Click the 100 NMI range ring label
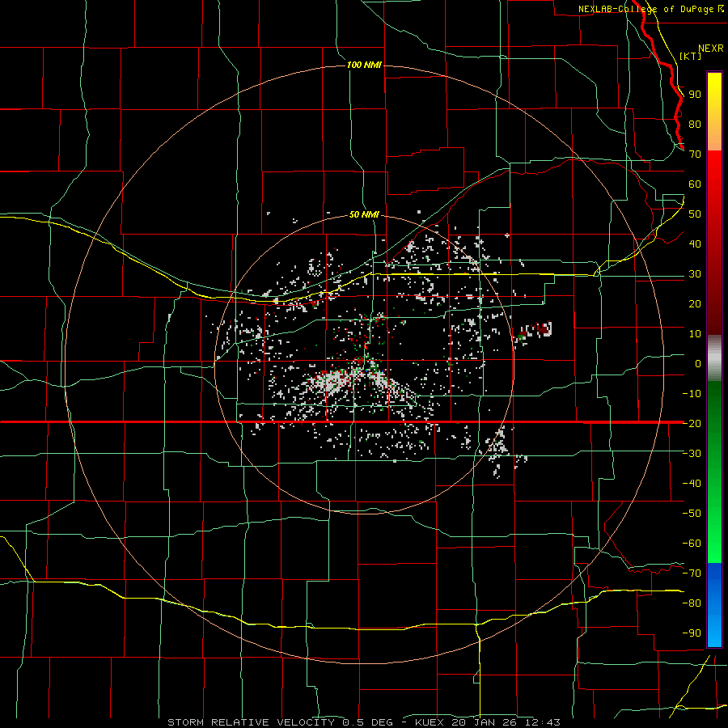 click(x=364, y=65)
